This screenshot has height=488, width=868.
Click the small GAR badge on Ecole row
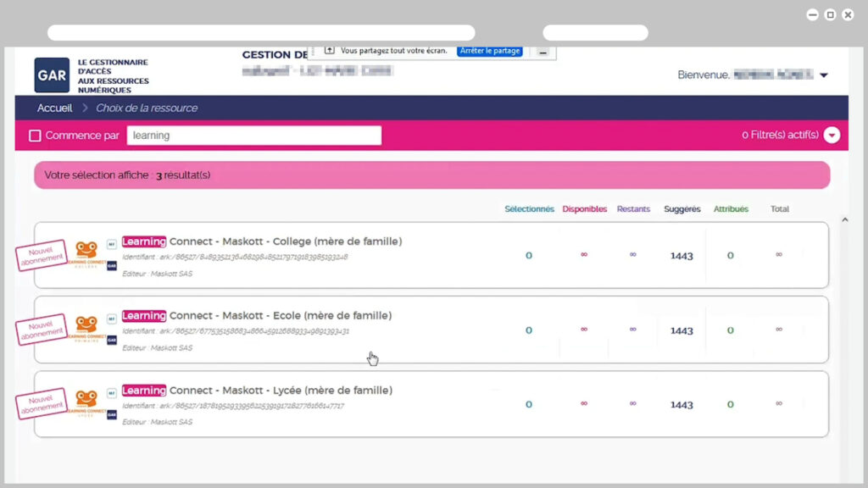tap(112, 341)
